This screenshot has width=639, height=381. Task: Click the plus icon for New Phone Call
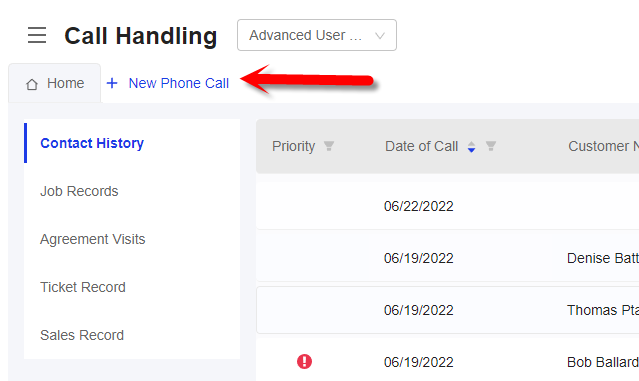click(112, 83)
